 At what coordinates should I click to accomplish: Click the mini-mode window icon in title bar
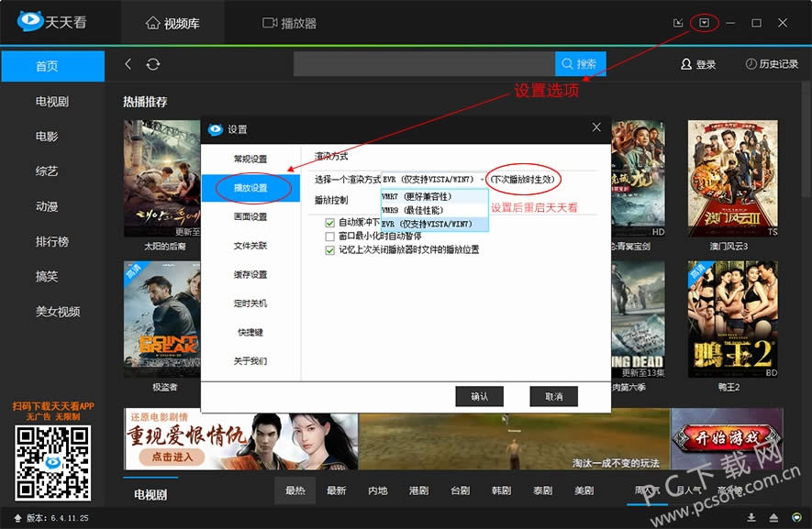(678, 23)
